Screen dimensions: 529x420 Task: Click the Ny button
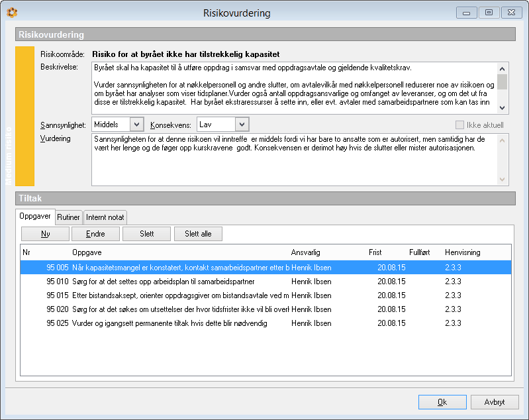(x=45, y=234)
